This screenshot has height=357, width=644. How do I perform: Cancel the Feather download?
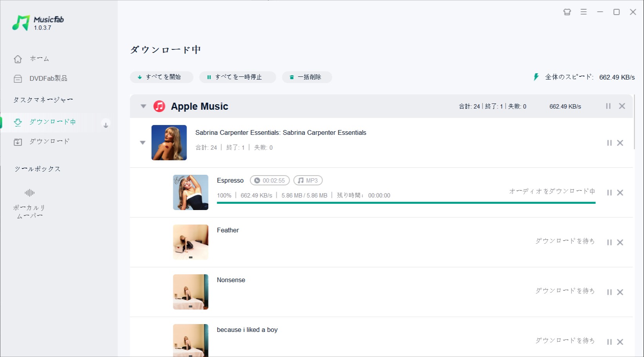[620, 243]
